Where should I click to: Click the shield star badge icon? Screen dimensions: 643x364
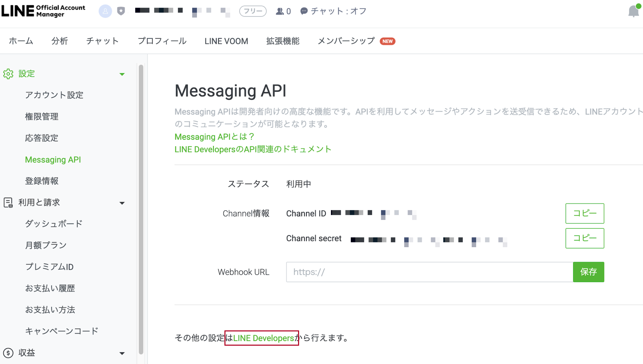coord(121,11)
